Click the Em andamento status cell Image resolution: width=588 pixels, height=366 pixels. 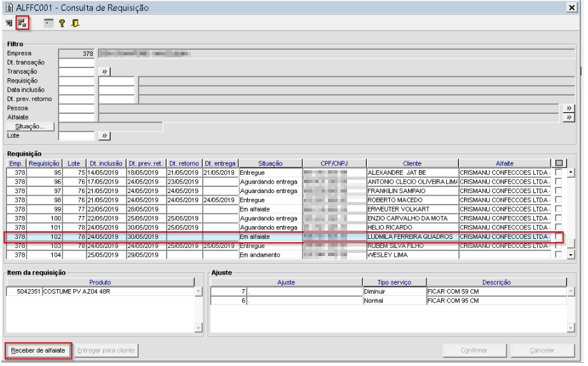tap(271, 255)
